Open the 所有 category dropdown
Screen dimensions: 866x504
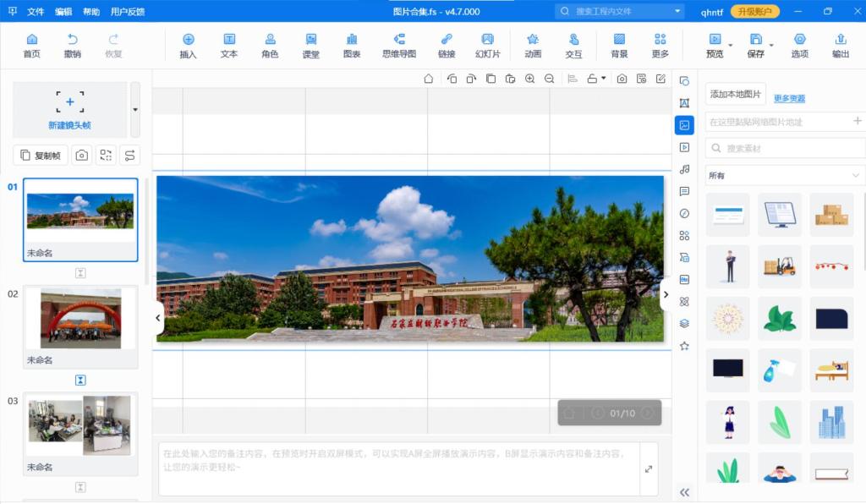point(784,176)
